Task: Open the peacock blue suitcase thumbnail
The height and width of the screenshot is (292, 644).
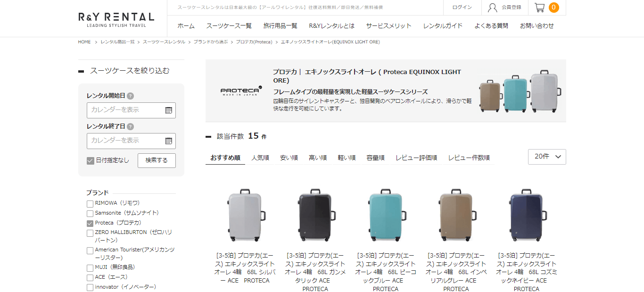Action: [x=385, y=216]
